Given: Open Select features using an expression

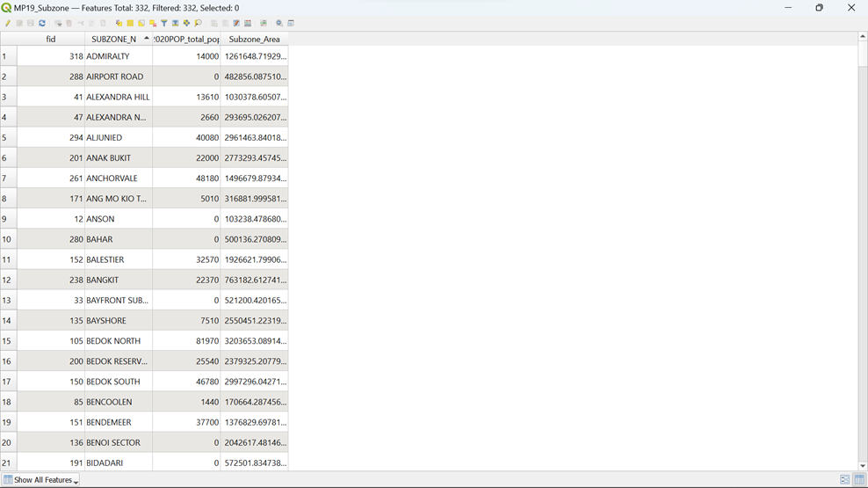Looking at the screenshot, I should [119, 24].
